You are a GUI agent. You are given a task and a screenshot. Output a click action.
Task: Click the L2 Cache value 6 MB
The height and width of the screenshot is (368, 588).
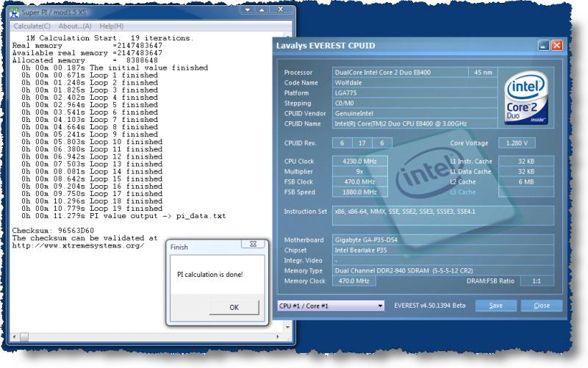tap(526, 181)
